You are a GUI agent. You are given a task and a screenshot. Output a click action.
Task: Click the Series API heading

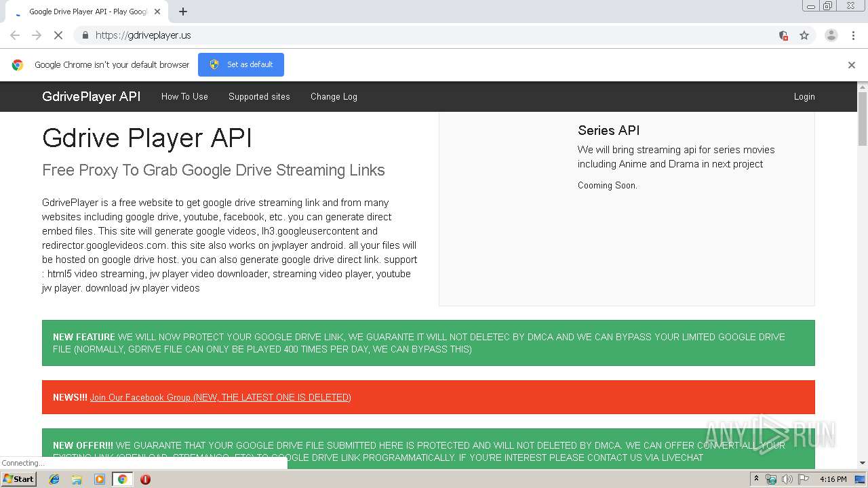click(x=608, y=130)
